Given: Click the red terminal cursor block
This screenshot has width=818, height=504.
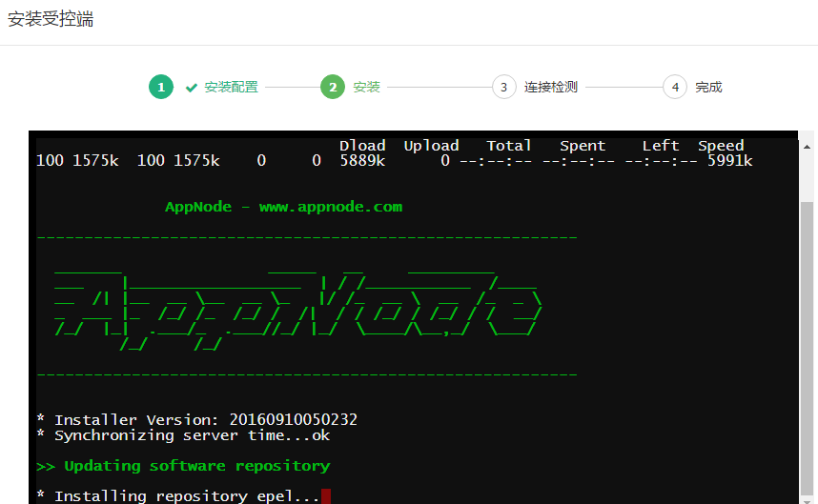Looking at the screenshot, I should click(326, 496).
